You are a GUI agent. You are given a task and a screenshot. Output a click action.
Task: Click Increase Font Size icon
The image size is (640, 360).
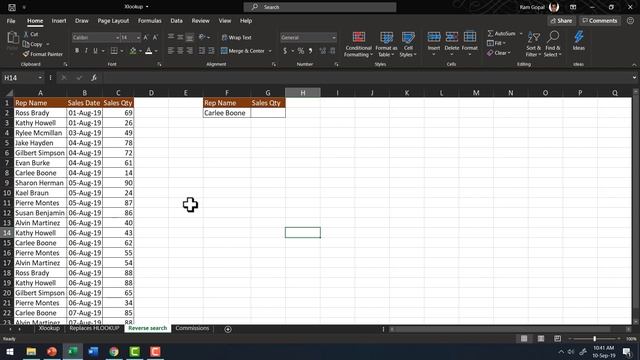[x=146, y=38]
